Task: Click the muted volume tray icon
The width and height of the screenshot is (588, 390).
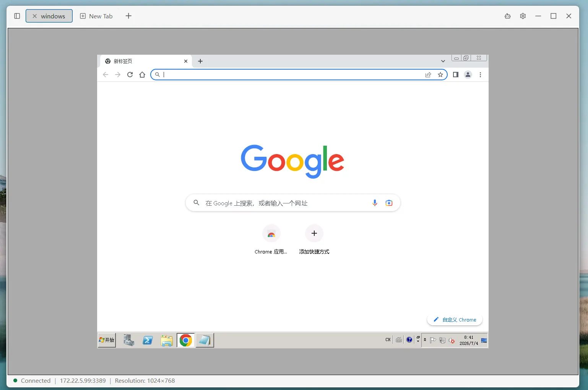Action: [452, 340]
